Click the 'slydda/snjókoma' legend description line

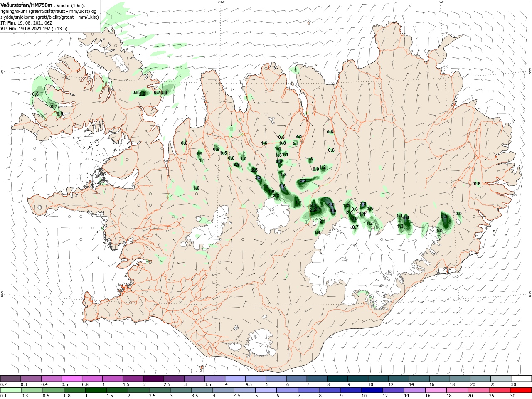tap(49, 17)
